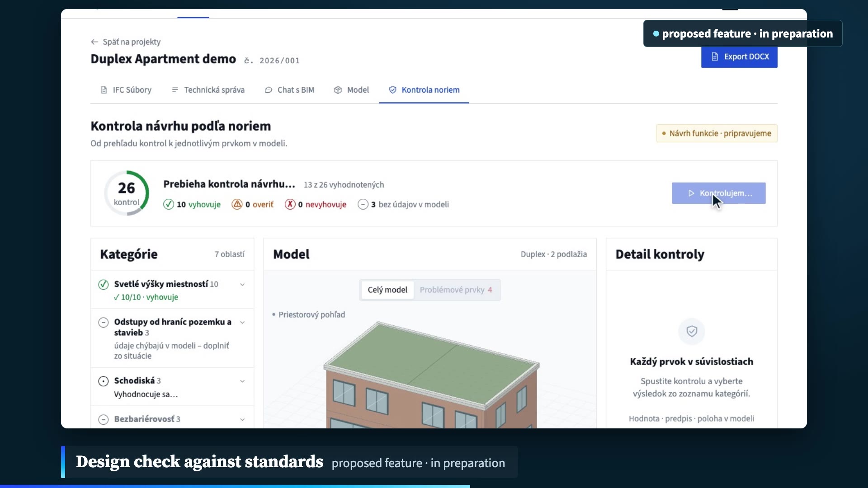Click the document icon in Export DOCX

(x=715, y=56)
